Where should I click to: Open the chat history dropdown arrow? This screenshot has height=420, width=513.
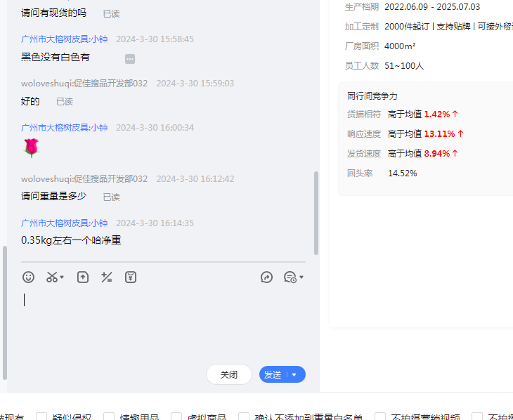coord(301,277)
